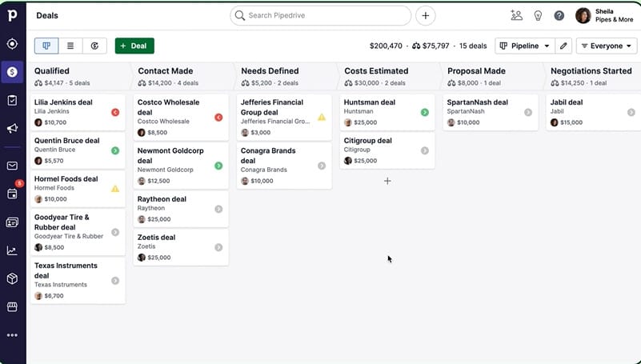Click green activity icon on Huntsman deal
The width and height of the screenshot is (641, 364).
(x=425, y=112)
